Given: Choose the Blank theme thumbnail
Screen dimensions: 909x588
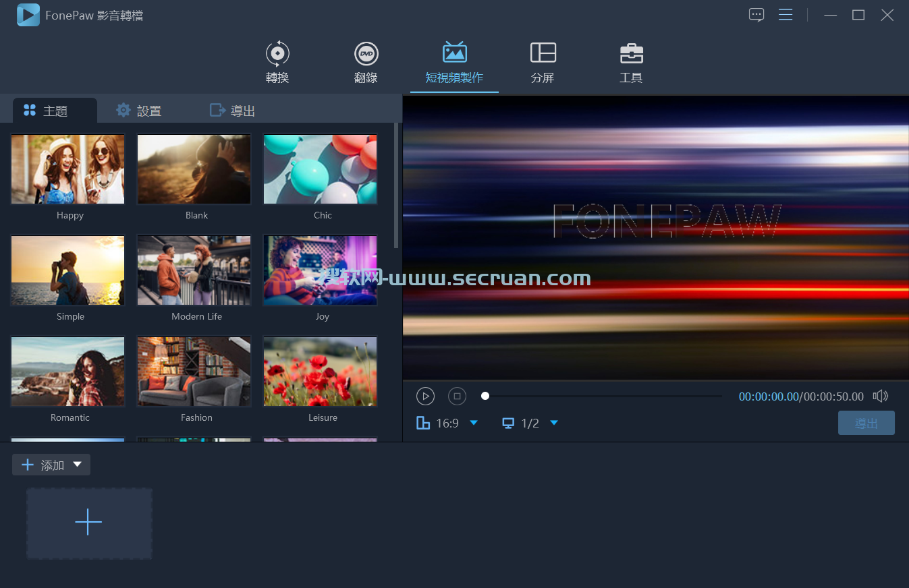Looking at the screenshot, I should click(194, 169).
